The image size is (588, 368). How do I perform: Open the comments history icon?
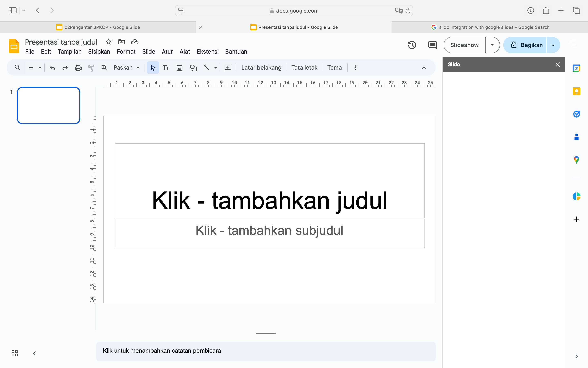pyautogui.click(x=432, y=45)
